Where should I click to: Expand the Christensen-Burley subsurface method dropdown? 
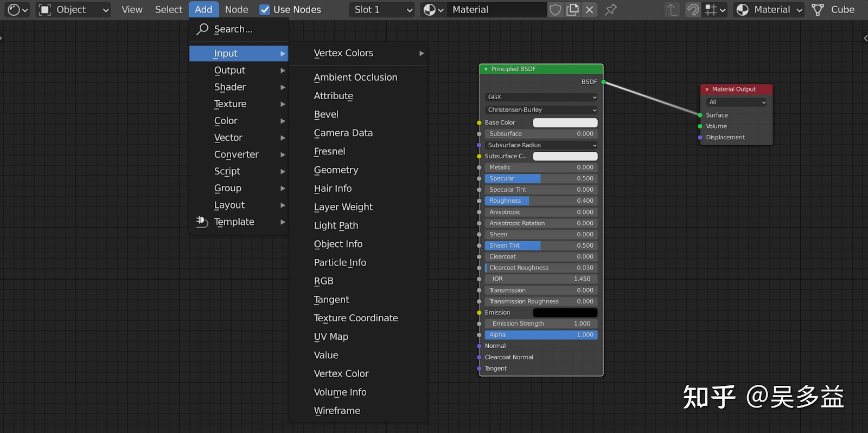pos(541,110)
